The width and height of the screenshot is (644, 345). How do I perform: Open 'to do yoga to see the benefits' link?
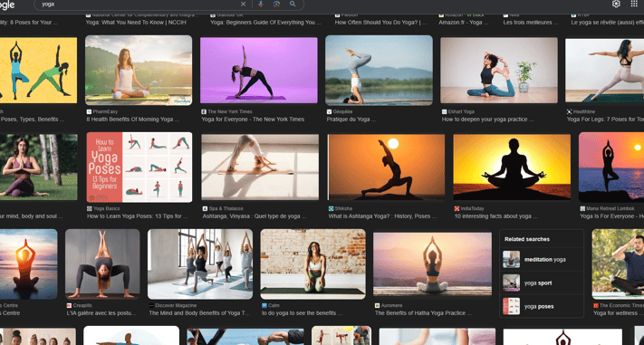pyautogui.click(x=302, y=313)
